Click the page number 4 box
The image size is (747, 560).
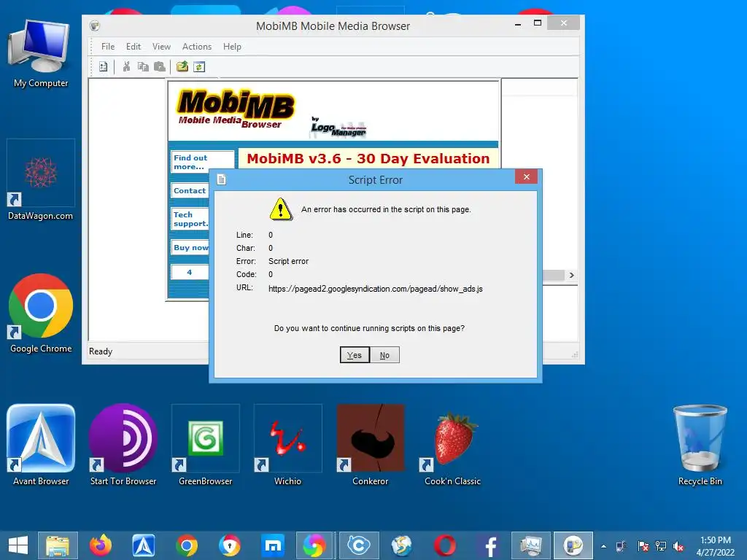coord(190,273)
